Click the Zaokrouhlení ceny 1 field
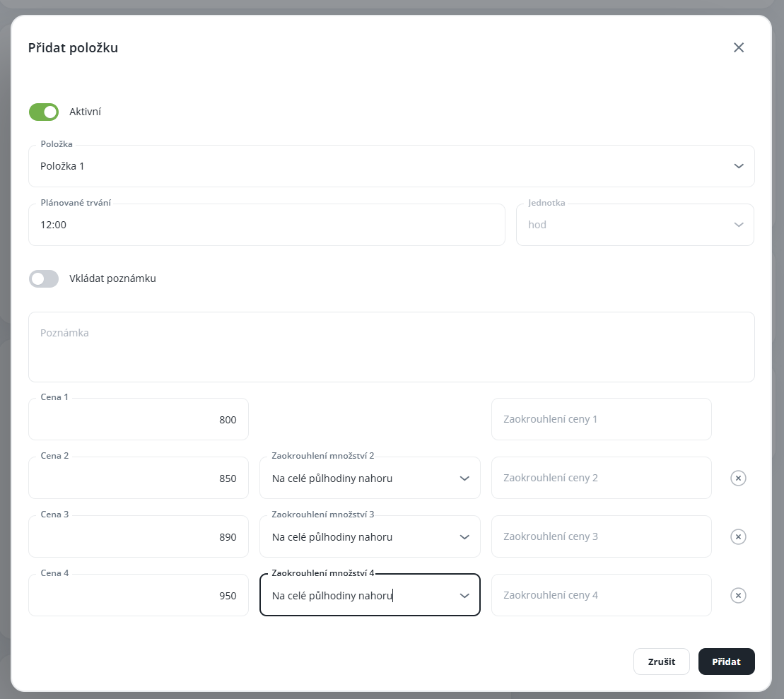This screenshot has width=784, height=699. click(601, 420)
